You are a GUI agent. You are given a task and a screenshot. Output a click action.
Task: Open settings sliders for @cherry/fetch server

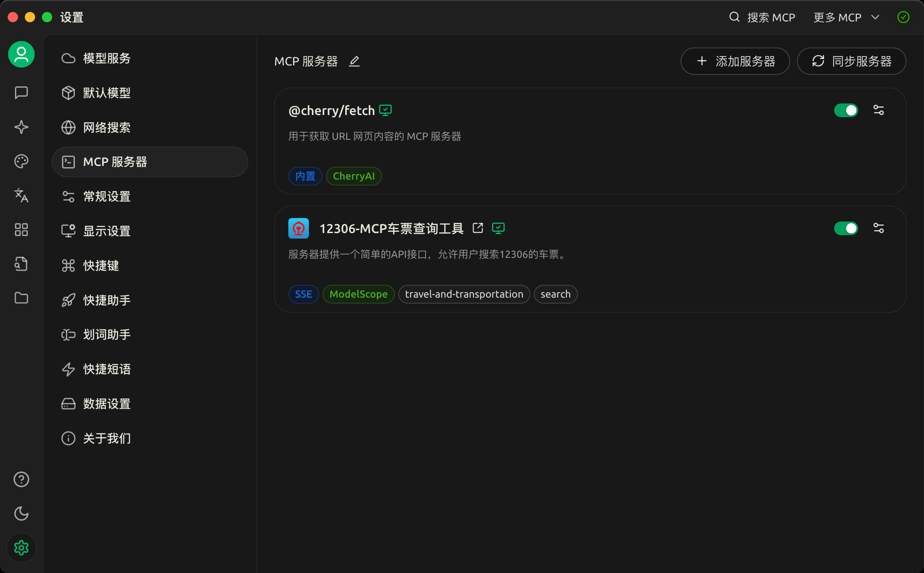pyautogui.click(x=878, y=110)
